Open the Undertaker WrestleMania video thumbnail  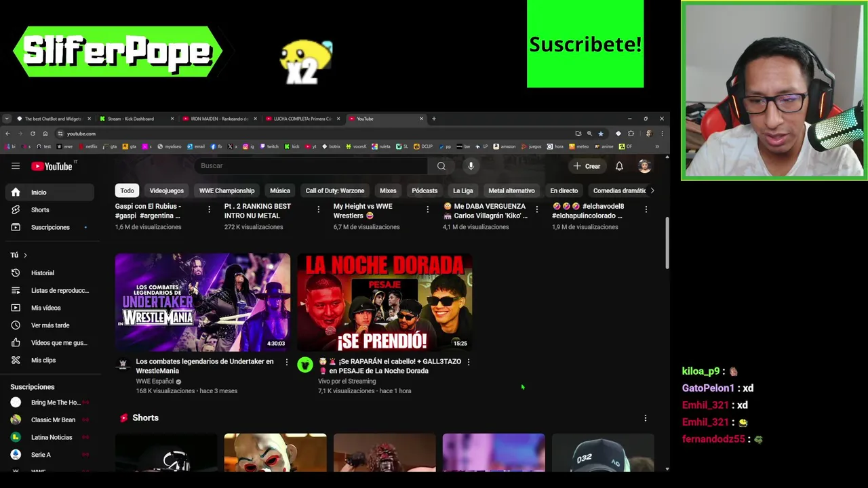(x=203, y=302)
